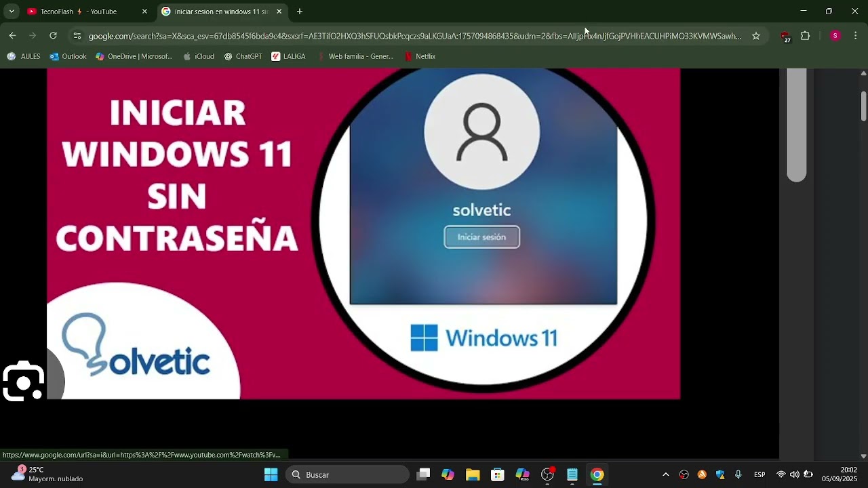Switch to the TecnoFlash YouTube tab
Image resolution: width=868 pixels, height=488 pixels.
click(87, 12)
